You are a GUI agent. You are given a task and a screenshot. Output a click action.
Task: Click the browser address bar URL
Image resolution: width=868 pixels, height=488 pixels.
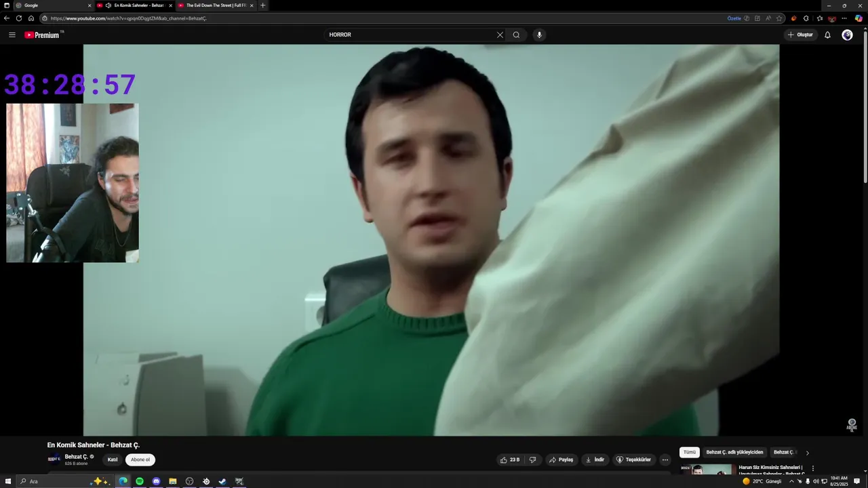[x=129, y=18]
